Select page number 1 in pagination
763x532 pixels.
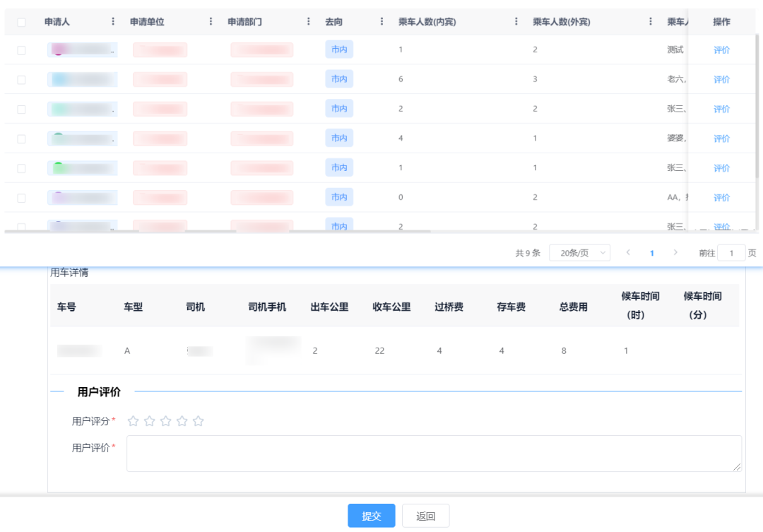tap(651, 253)
